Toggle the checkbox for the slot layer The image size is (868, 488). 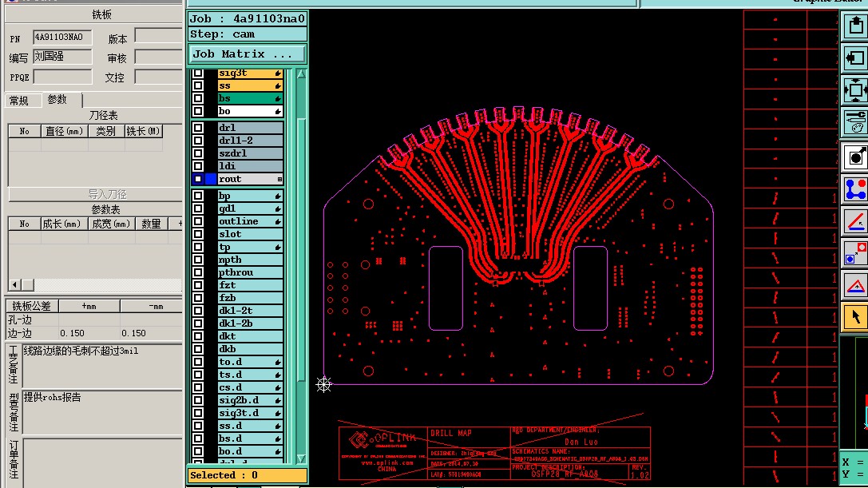click(x=198, y=234)
